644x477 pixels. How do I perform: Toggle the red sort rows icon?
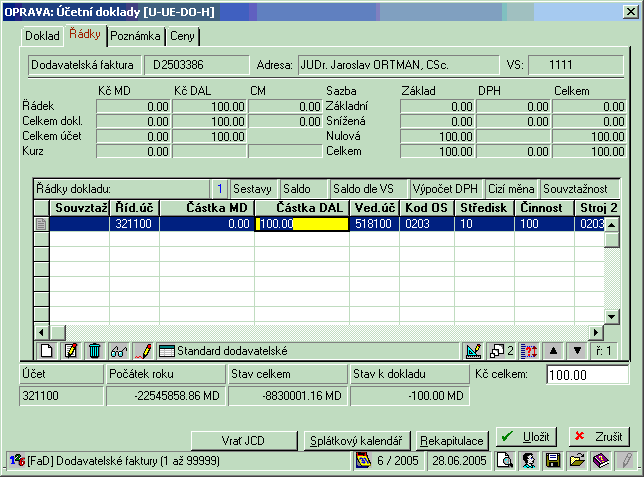[x=529, y=351]
